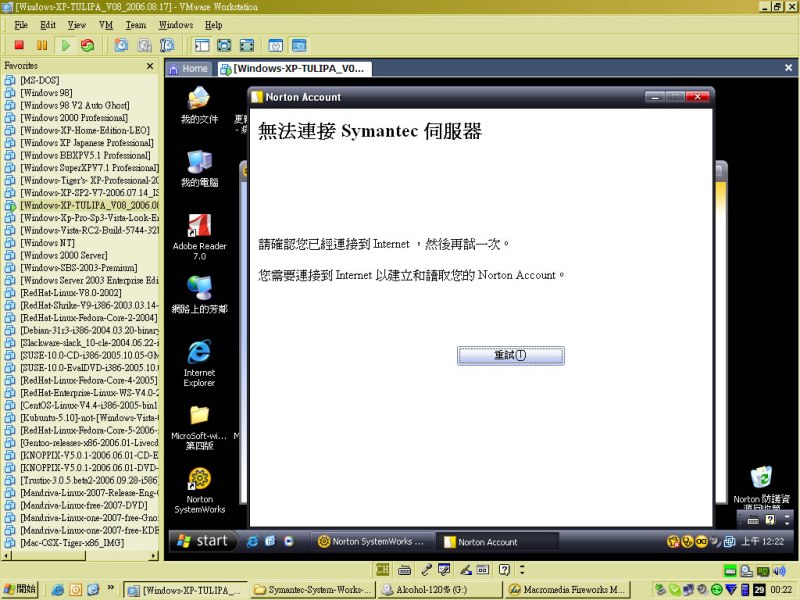Click the Norton 防護資源回收筒 desktop icon
The width and height of the screenshot is (800, 600).
click(761, 486)
